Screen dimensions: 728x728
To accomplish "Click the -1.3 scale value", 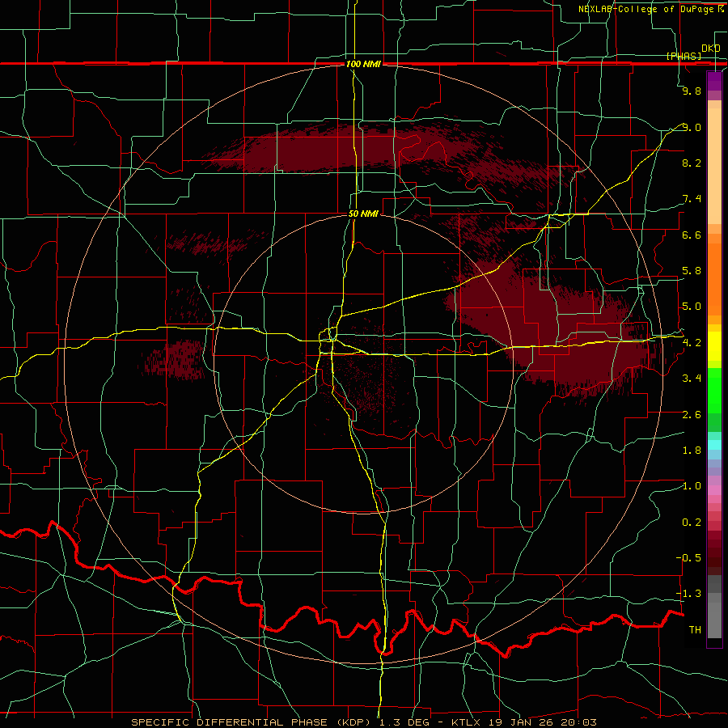I will point(689,594).
